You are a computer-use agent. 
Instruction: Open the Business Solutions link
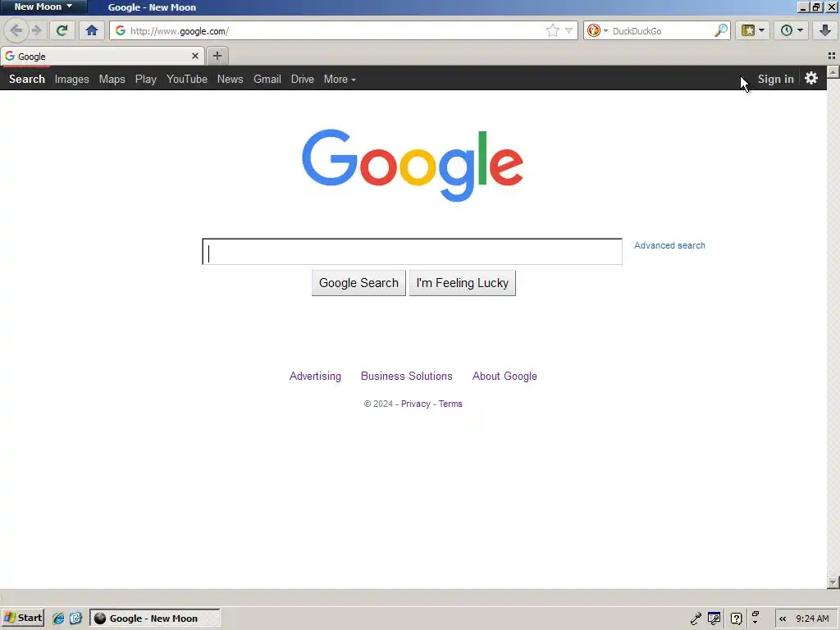pyautogui.click(x=407, y=376)
